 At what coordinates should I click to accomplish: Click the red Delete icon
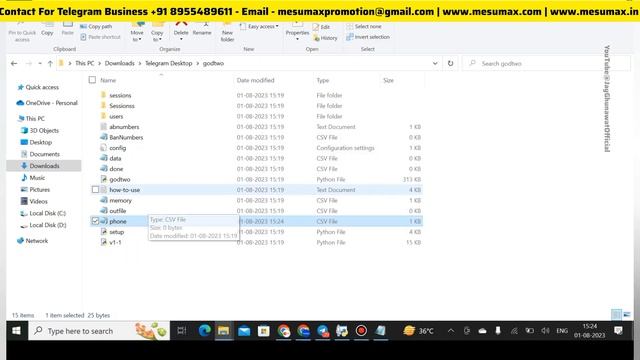(x=181, y=25)
